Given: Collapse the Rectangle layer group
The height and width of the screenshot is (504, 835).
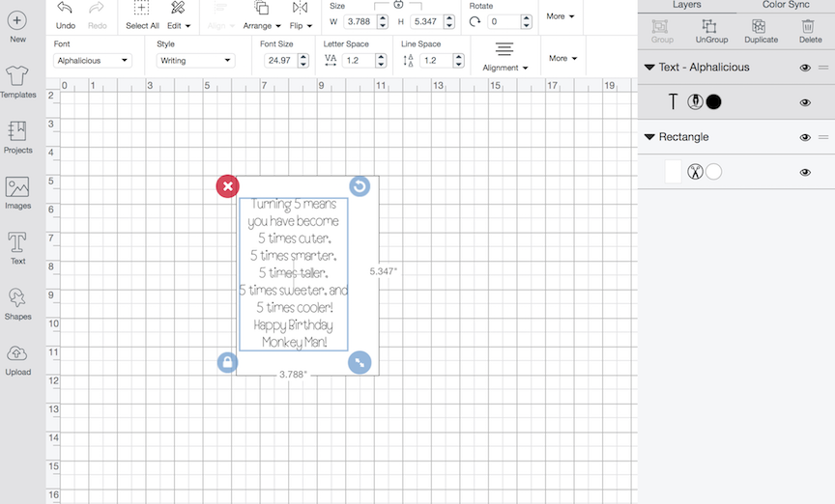Looking at the screenshot, I should pos(649,137).
